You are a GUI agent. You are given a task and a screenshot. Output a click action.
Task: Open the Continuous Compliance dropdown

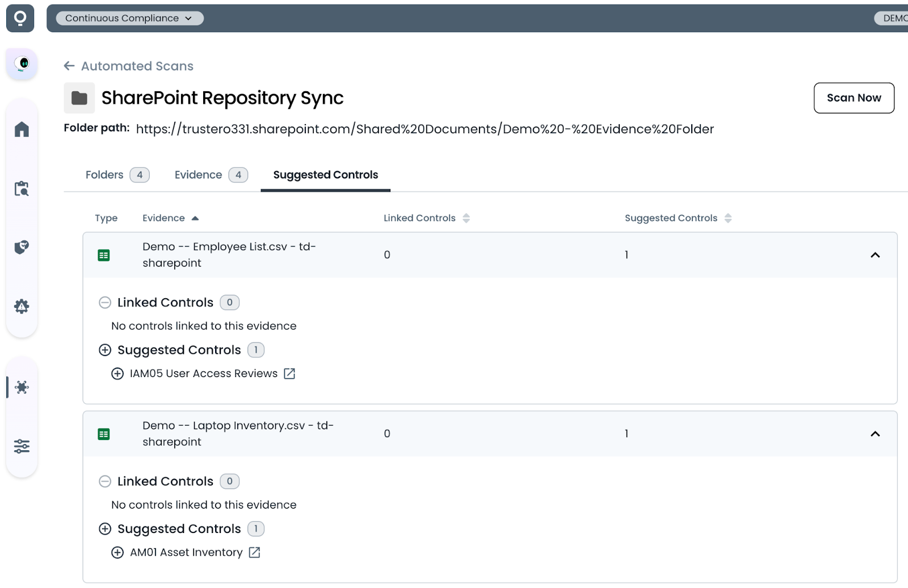129,18
